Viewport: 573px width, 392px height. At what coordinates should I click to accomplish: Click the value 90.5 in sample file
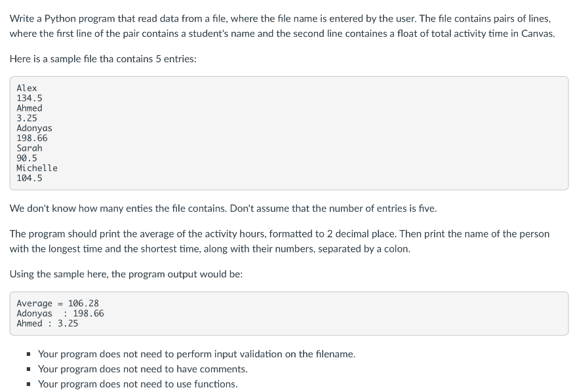27,158
